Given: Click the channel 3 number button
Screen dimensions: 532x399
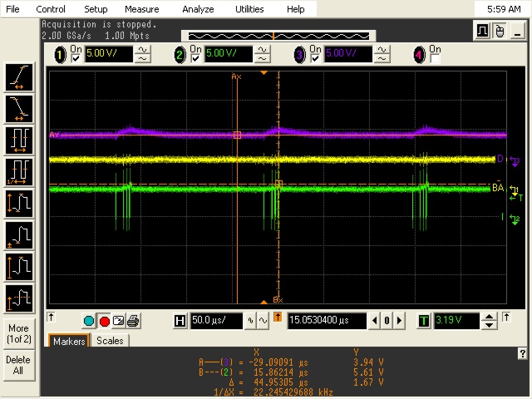Looking at the screenshot, I should coord(299,55).
